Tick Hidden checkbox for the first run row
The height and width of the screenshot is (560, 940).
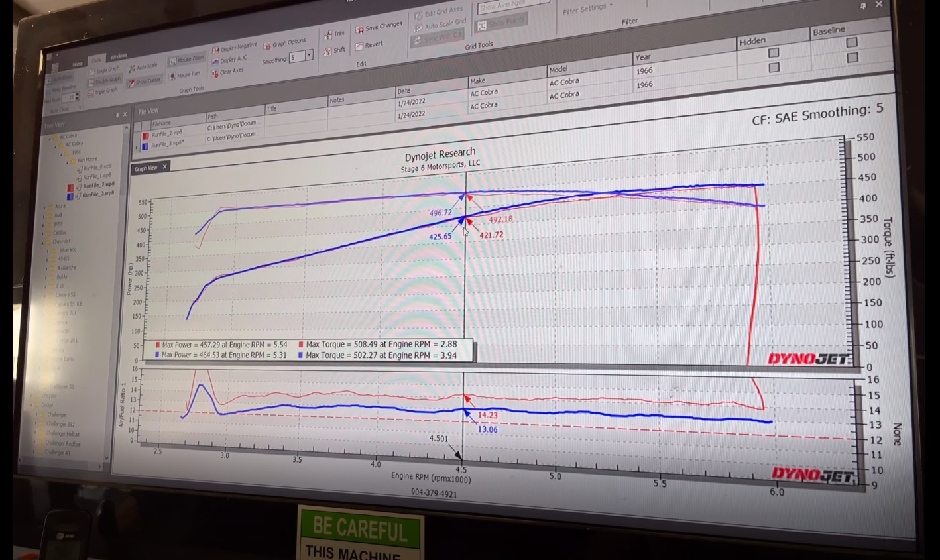point(773,52)
